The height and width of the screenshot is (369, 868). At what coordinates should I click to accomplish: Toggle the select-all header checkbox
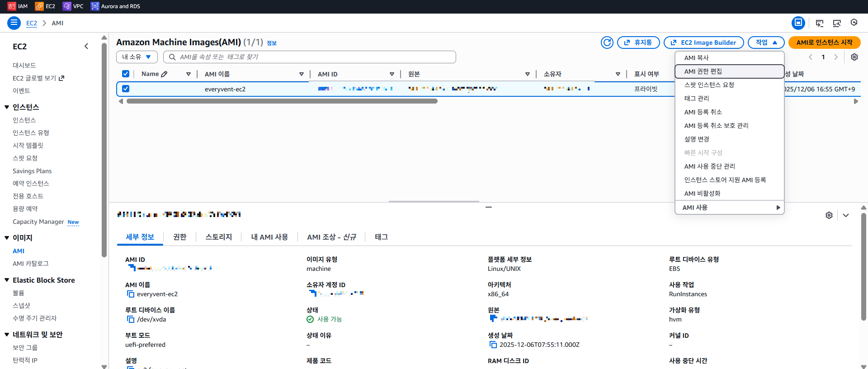point(126,74)
